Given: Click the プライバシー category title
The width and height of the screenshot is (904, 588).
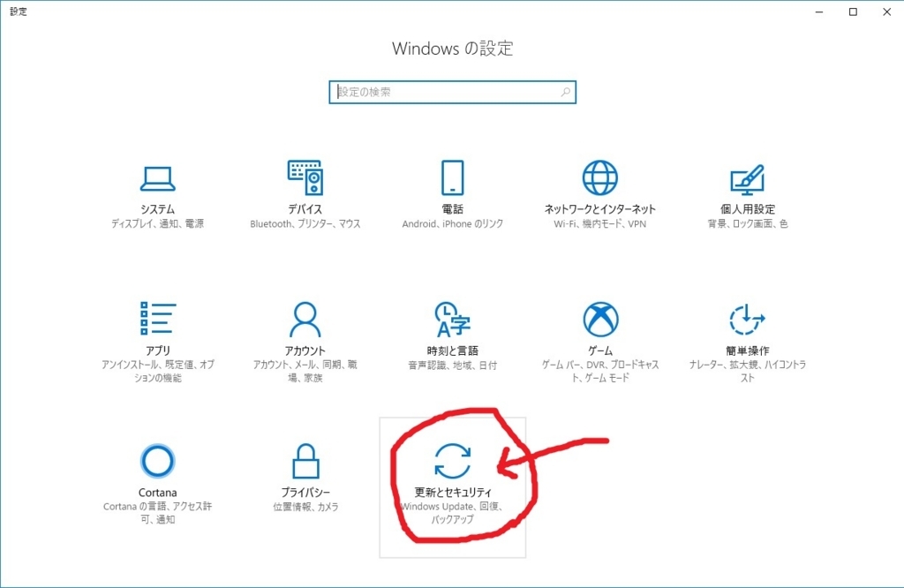Looking at the screenshot, I should pyautogui.click(x=305, y=493).
